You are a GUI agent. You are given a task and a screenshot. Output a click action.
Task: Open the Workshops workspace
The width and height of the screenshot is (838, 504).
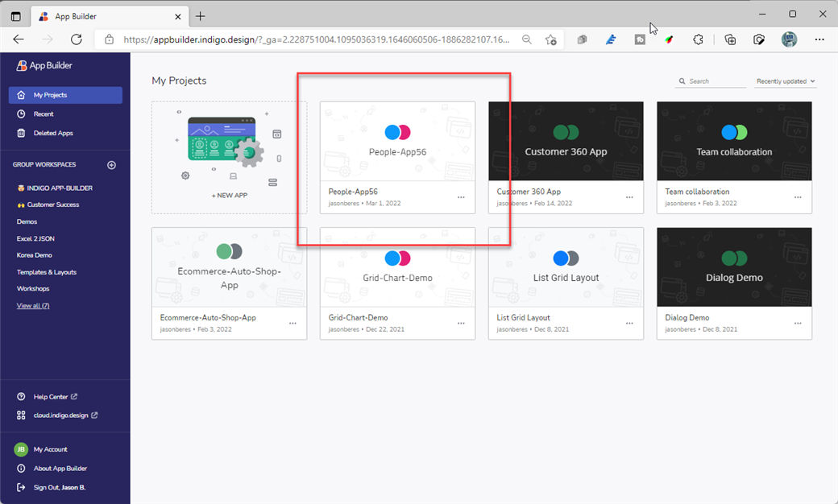click(32, 289)
